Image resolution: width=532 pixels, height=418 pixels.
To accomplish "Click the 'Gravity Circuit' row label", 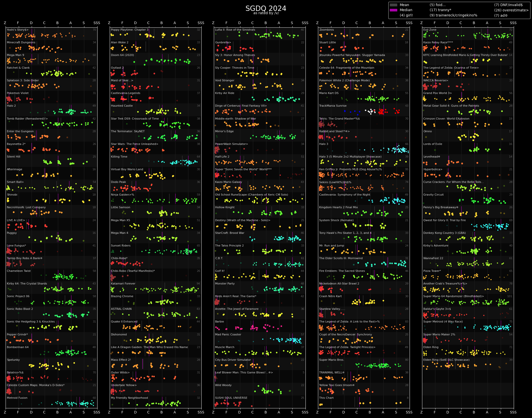I will click(433, 195).
